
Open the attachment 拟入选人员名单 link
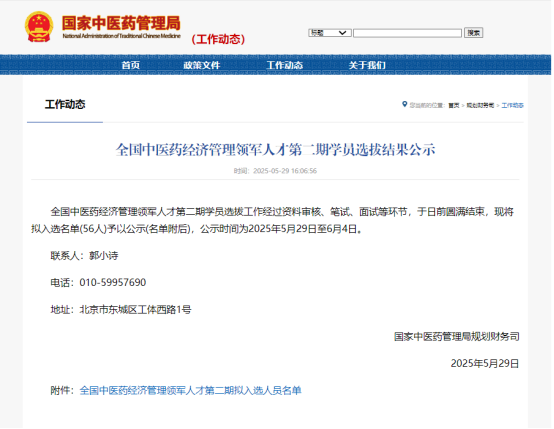(x=190, y=390)
